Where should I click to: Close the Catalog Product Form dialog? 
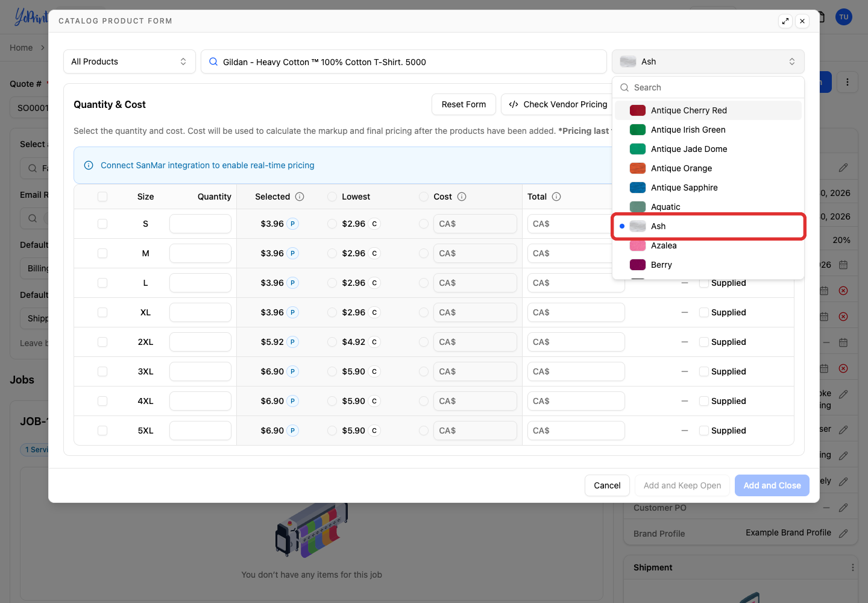tap(802, 21)
